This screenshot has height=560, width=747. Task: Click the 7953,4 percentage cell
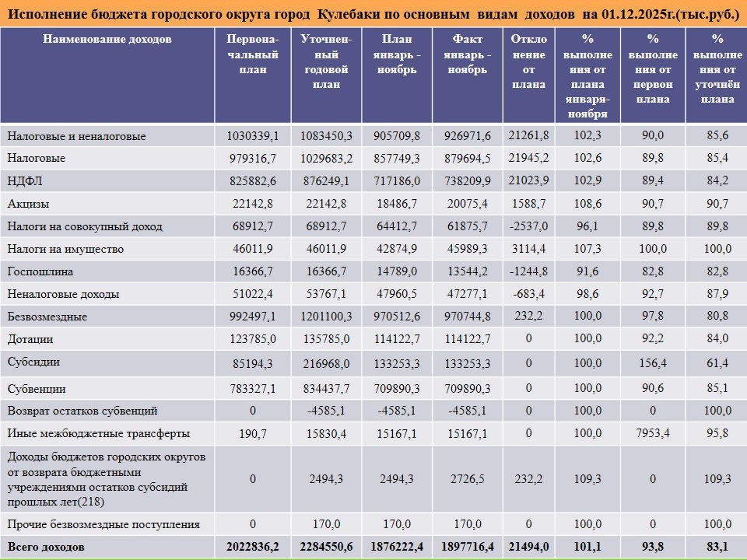tap(653, 433)
